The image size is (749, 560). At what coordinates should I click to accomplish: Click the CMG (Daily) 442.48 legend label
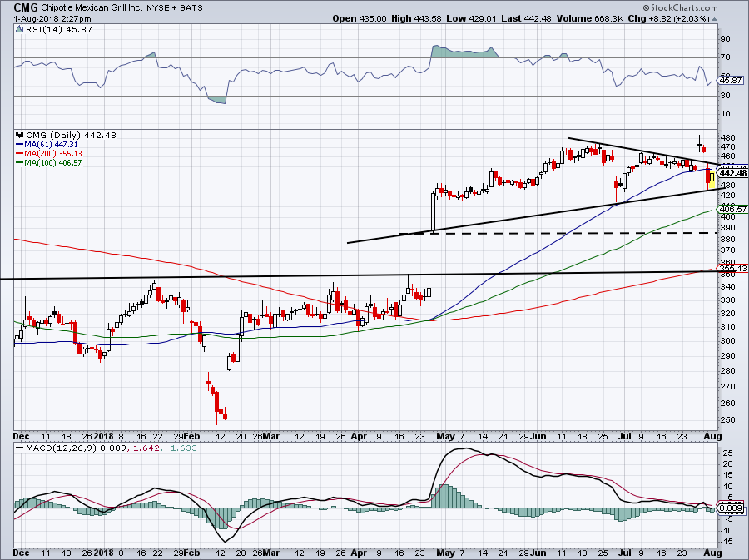point(72,135)
